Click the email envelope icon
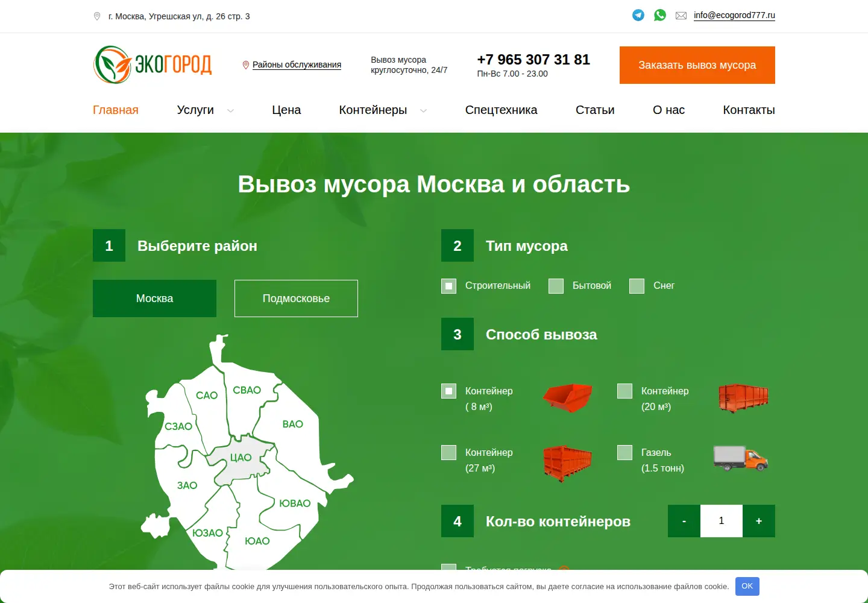868x603 pixels. pyautogui.click(x=681, y=16)
